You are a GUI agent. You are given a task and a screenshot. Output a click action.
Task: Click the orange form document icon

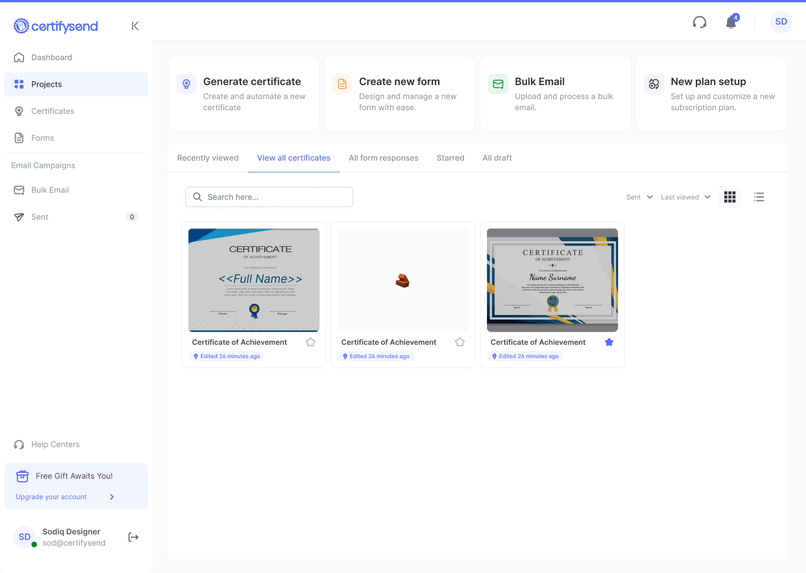click(x=342, y=84)
